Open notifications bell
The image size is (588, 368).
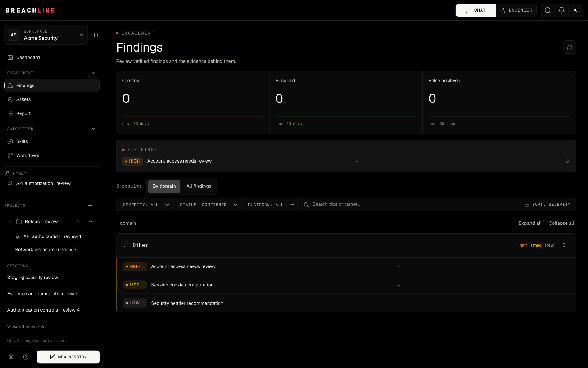tap(561, 10)
